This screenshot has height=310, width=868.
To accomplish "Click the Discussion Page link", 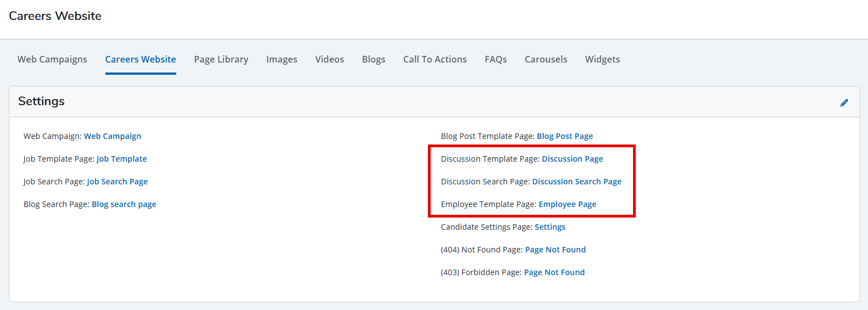I will tap(572, 159).
